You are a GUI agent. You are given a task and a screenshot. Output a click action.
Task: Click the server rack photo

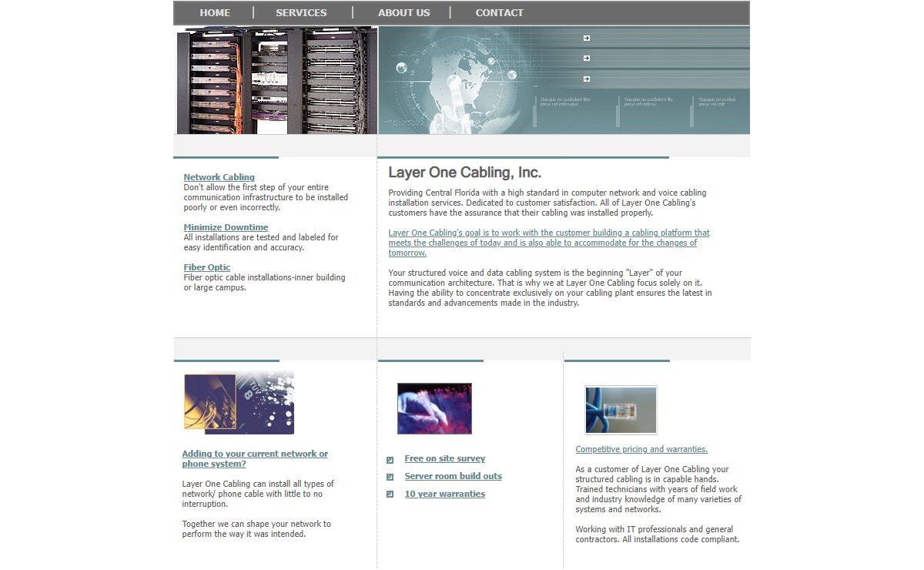tap(276, 81)
